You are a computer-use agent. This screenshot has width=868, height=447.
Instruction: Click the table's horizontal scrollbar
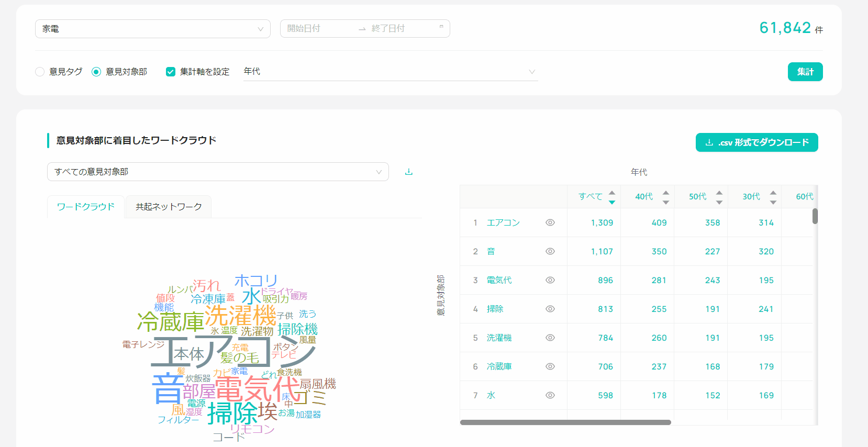pos(565,422)
